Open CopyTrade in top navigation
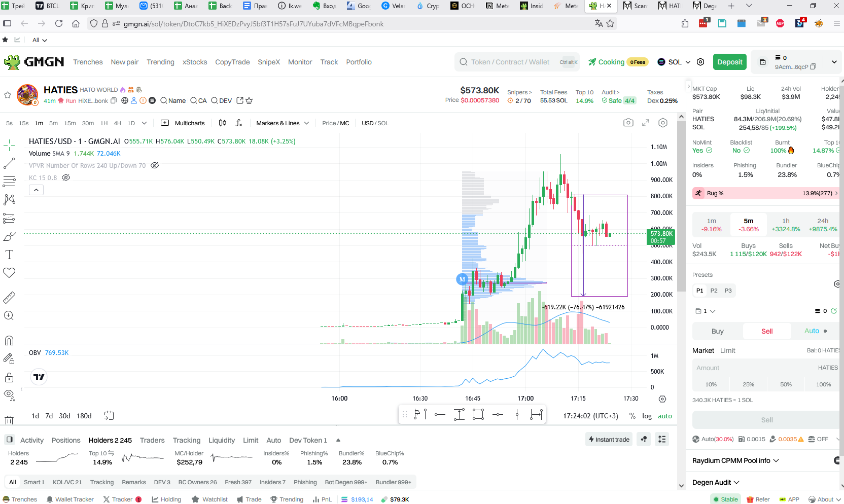This screenshot has width=844, height=504. pyautogui.click(x=232, y=62)
